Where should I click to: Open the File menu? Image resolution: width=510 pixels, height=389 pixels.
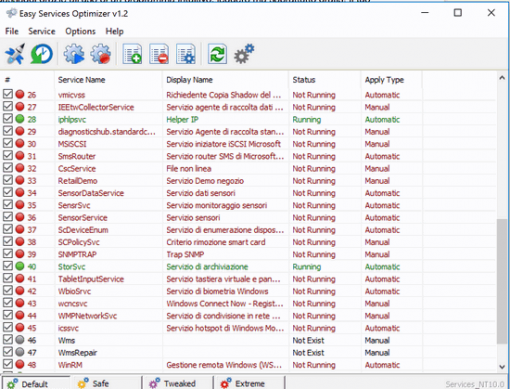click(12, 31)
